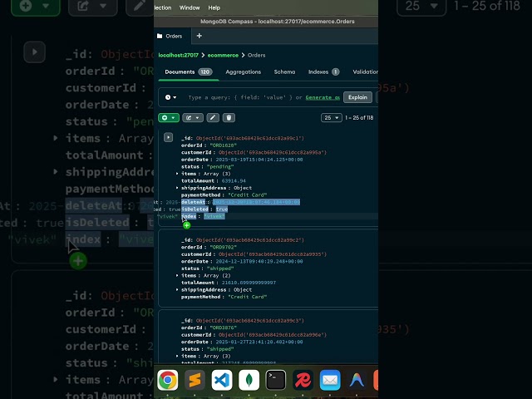Click orderDate 2025-03-19T15:04:24.125+00:00

[x=259, y=160]
